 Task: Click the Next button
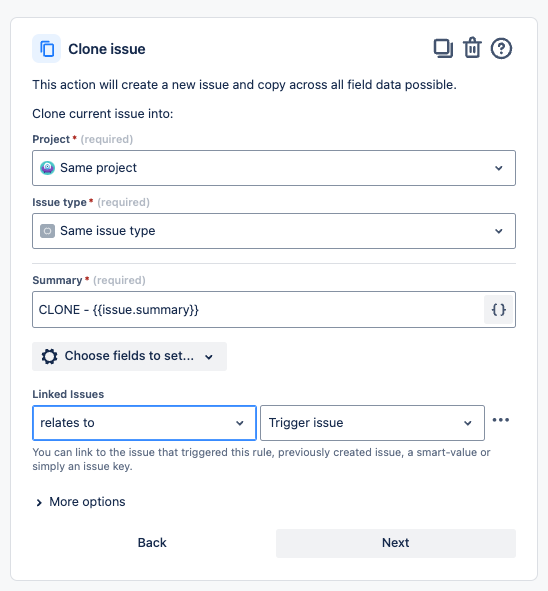tap(396, 543)
